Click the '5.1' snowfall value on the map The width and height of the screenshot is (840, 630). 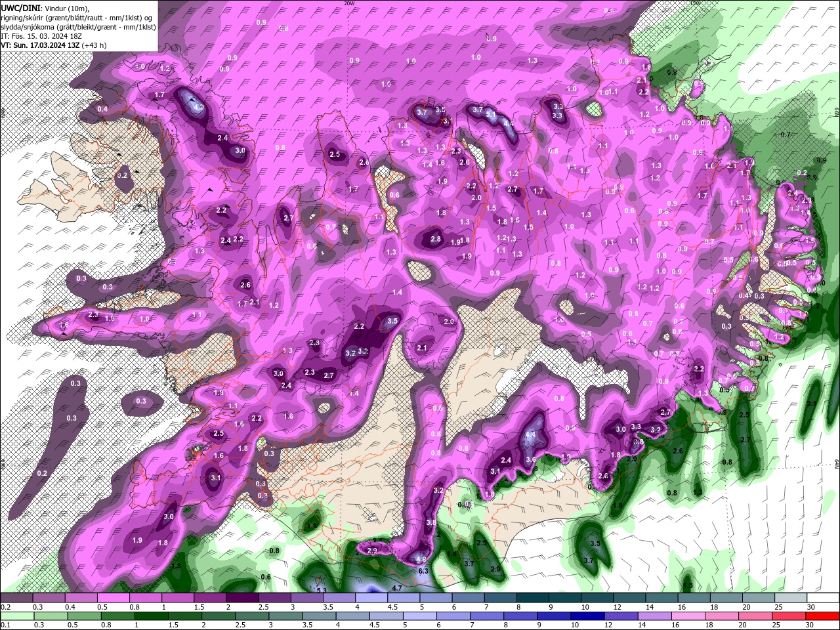492,114
